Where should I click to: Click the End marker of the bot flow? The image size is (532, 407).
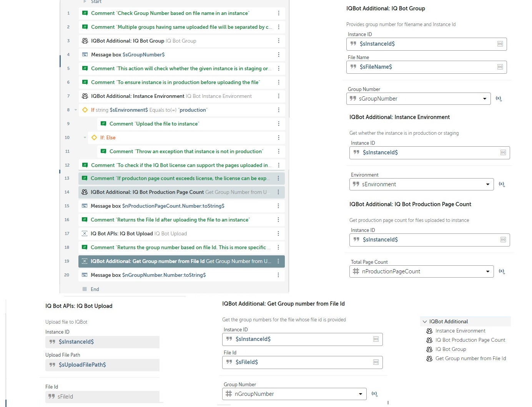coord(91,289)
